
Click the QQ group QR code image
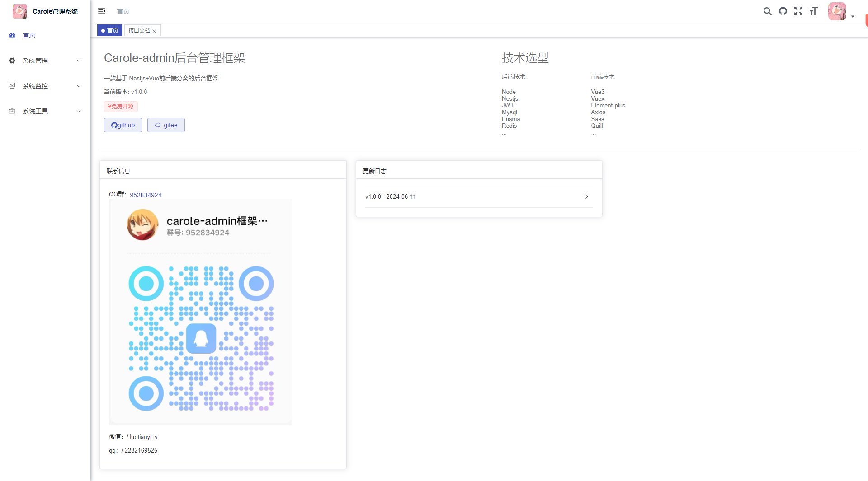(x=200, y=312)
